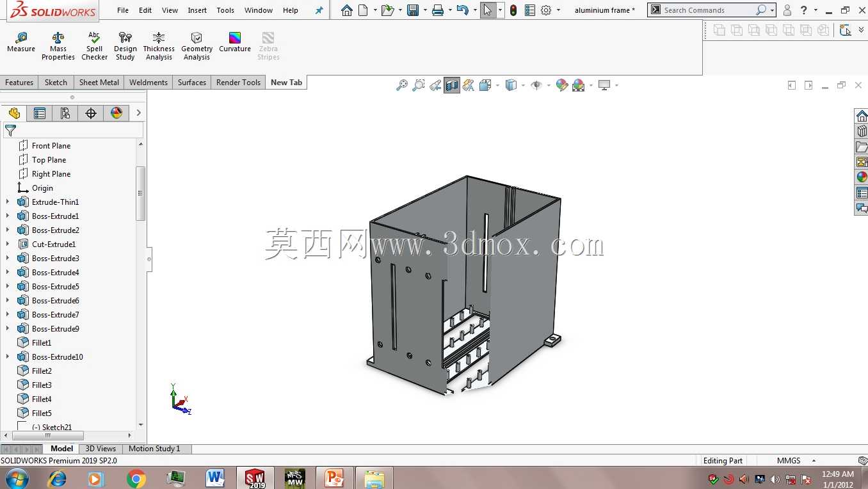Open the DimXpertManager tab icon
The width and height of the screenshot is (868, 489).
point(91,113)
